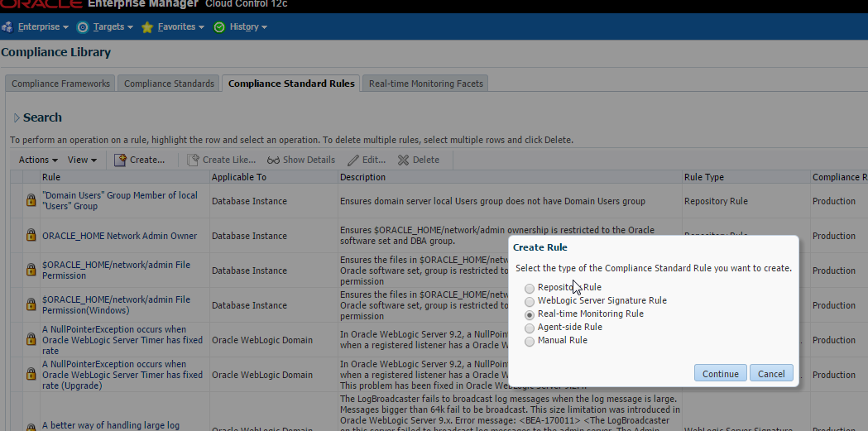
Task: Select Real-time Monitoring Rule radio button
Action: [530, 315]
